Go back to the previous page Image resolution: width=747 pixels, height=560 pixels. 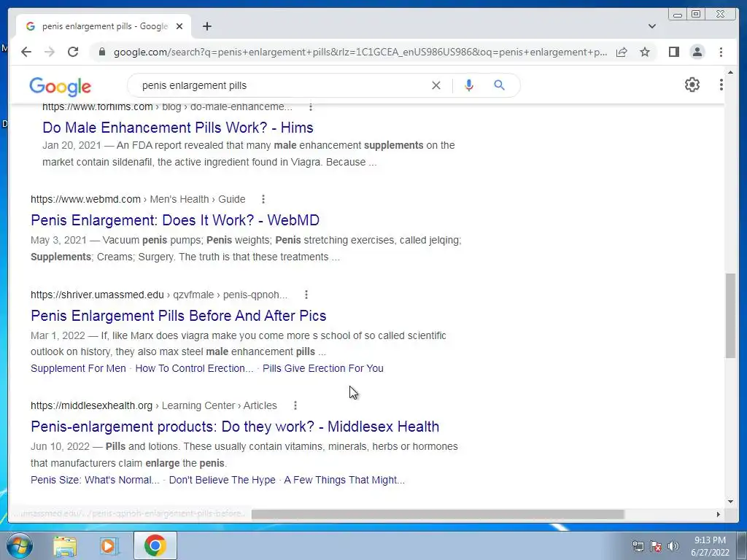click(x=26, y=52)
